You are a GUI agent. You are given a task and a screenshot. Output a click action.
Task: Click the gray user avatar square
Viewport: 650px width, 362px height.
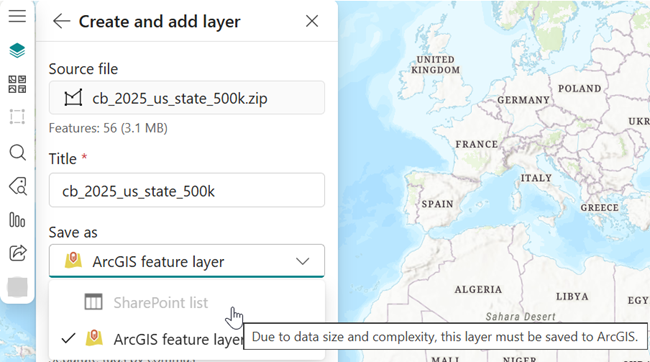click(x=17, y=287)
